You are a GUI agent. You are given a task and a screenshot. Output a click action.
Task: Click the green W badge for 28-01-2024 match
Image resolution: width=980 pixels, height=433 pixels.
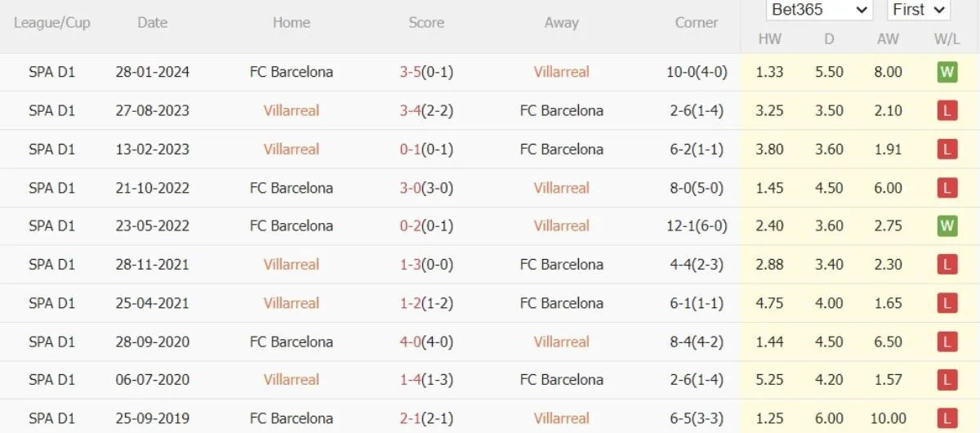pos(947,72)
